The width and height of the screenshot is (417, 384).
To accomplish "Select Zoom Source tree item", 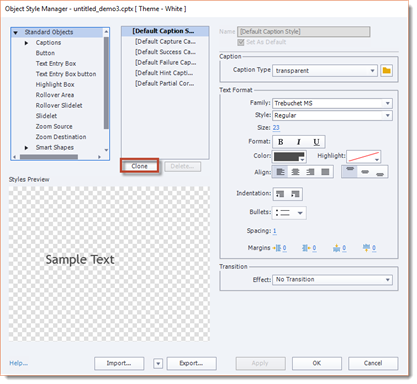I will pos(54,127).
